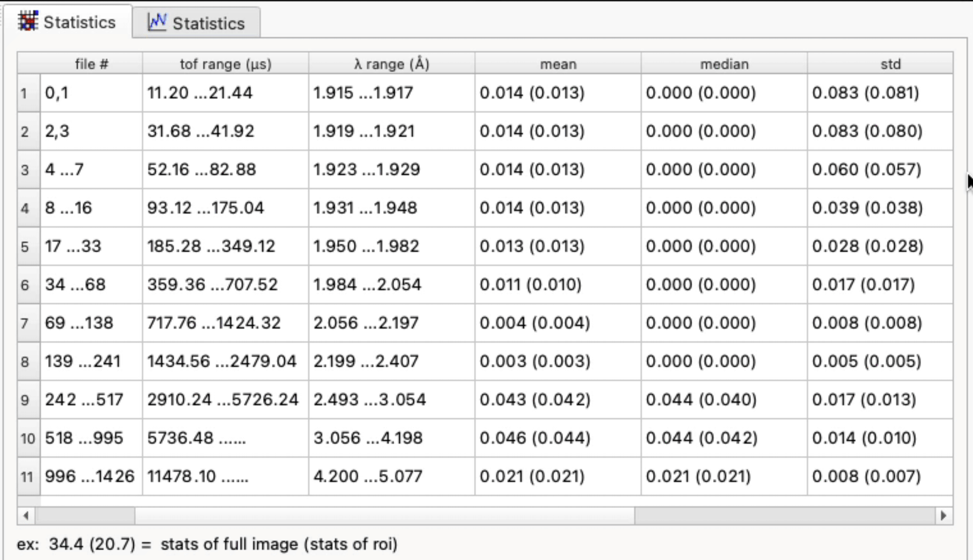Screen dimensions: 973x560
Task: Click the line-chart icon on second Statistics tab
Action: pos(157,22)
